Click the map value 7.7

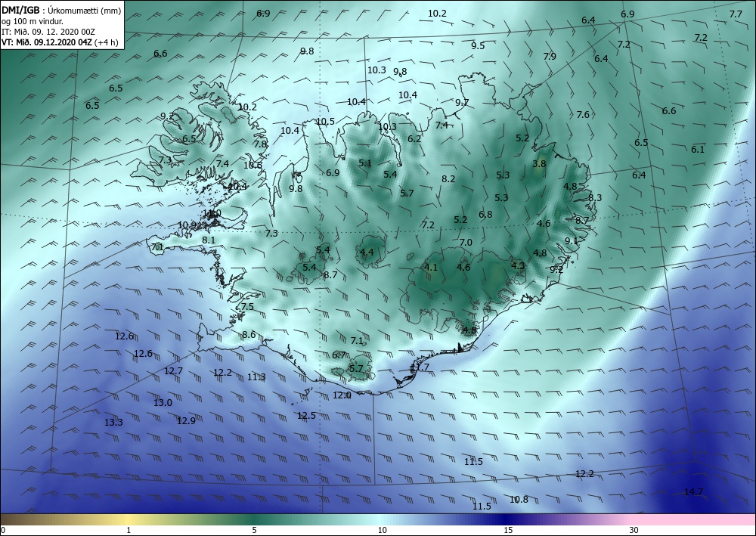click(x=736, y=14)
